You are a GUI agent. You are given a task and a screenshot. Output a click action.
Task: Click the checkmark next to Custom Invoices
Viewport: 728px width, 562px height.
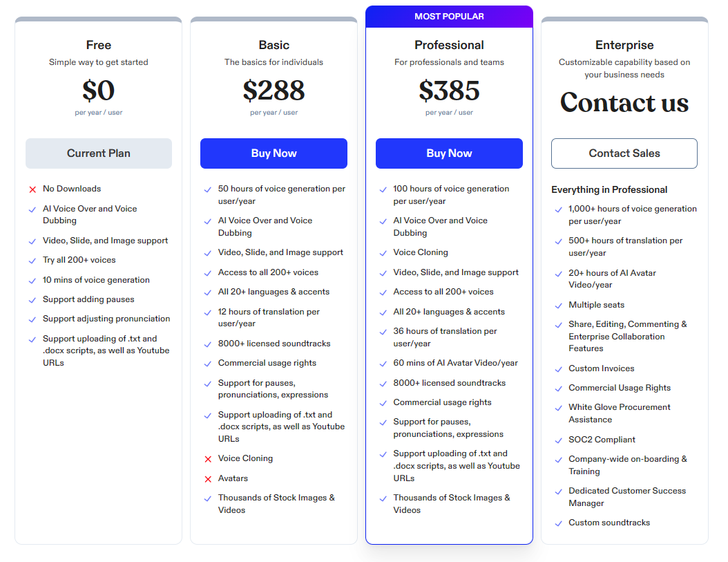click(558, 368)
